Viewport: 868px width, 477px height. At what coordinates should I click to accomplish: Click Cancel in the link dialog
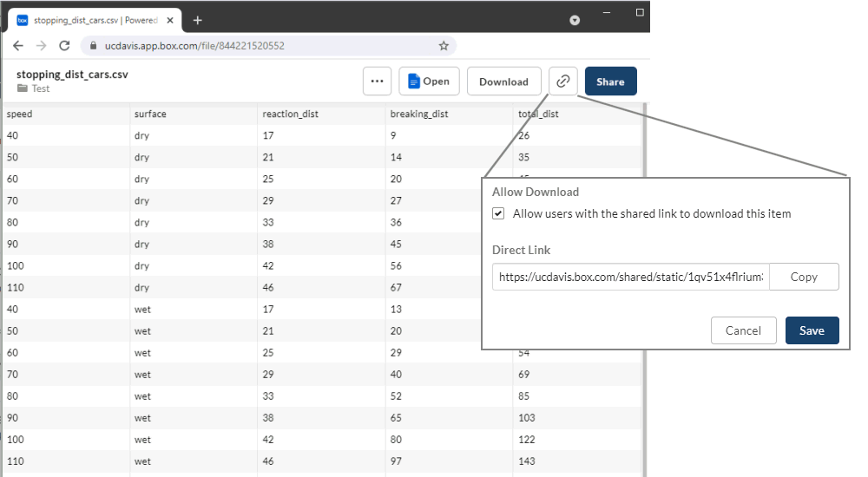pyautogui.click(x=743, y=330)
